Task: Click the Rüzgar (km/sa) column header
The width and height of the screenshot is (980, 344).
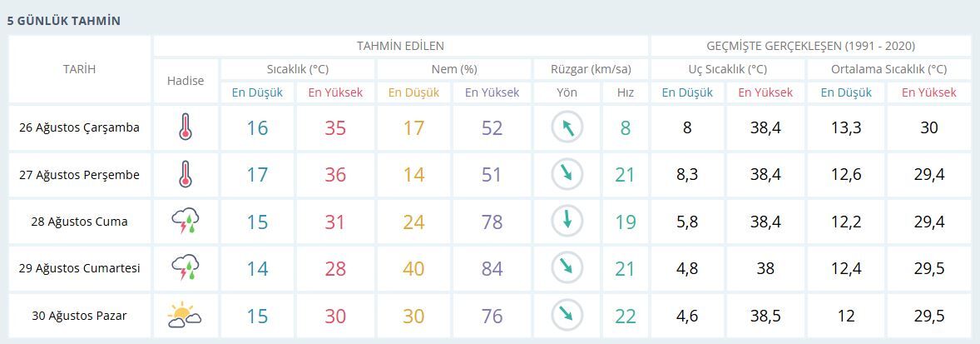Action: (x=591, y=69)
